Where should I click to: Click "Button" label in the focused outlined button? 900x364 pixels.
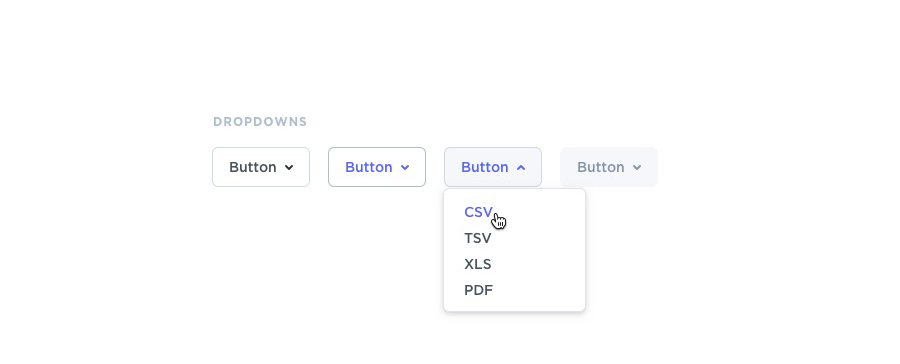click(368, 167)
